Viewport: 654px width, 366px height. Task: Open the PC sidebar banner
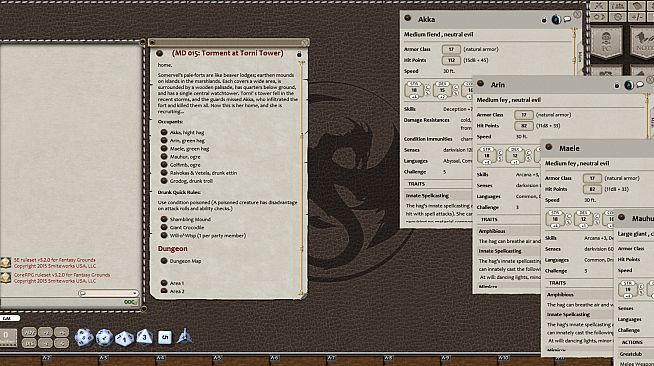[606, 43]
